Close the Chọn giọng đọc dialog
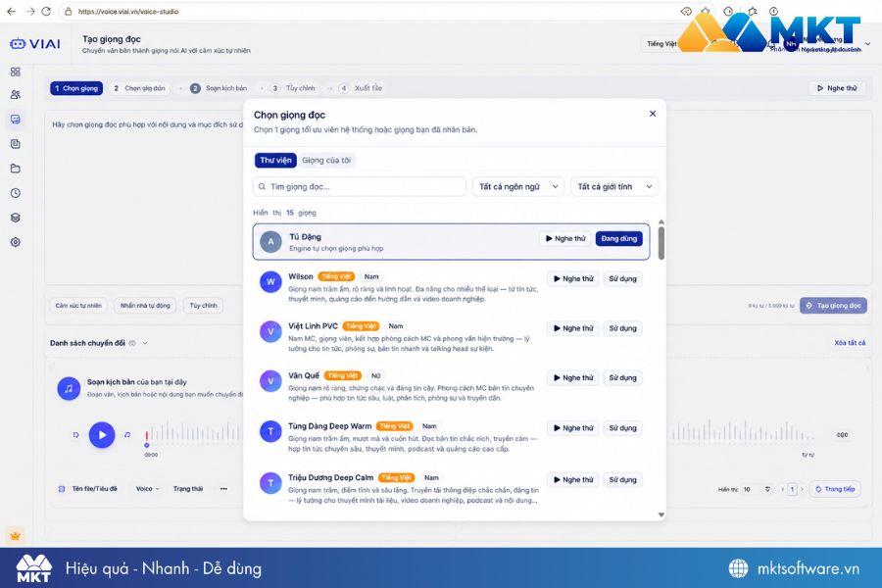The width and height of the screenshot is (882, 588). pos(653,114)
